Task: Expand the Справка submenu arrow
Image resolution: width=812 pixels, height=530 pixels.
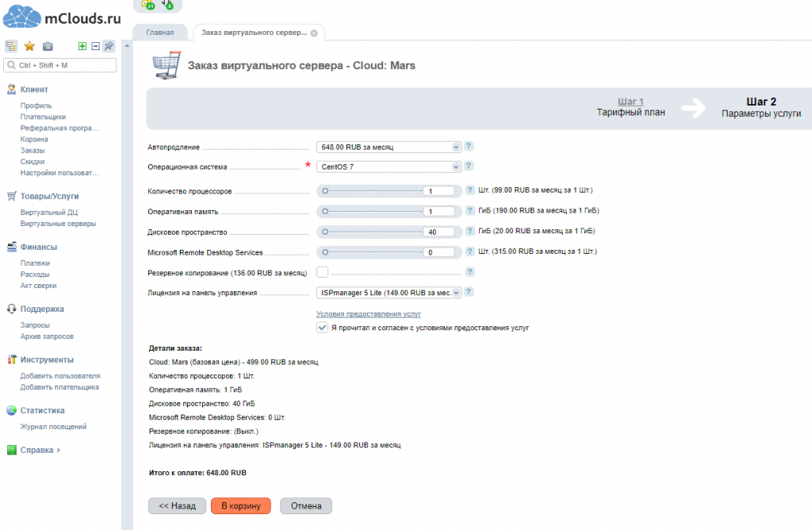Action: 59,450
